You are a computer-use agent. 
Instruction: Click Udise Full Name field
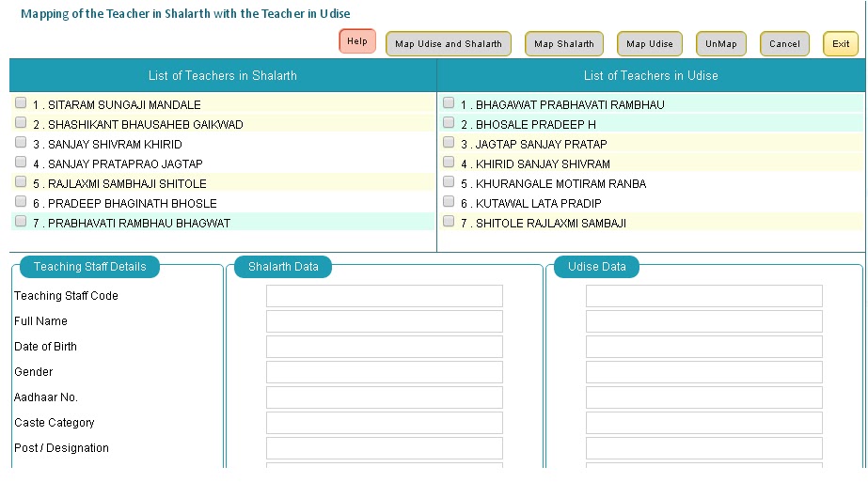pyautogui.click(x=704, y=321)
